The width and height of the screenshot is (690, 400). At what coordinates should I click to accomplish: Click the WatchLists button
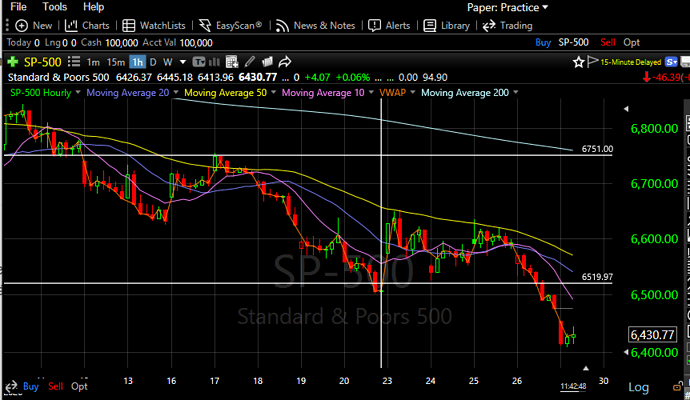(154, 26)
